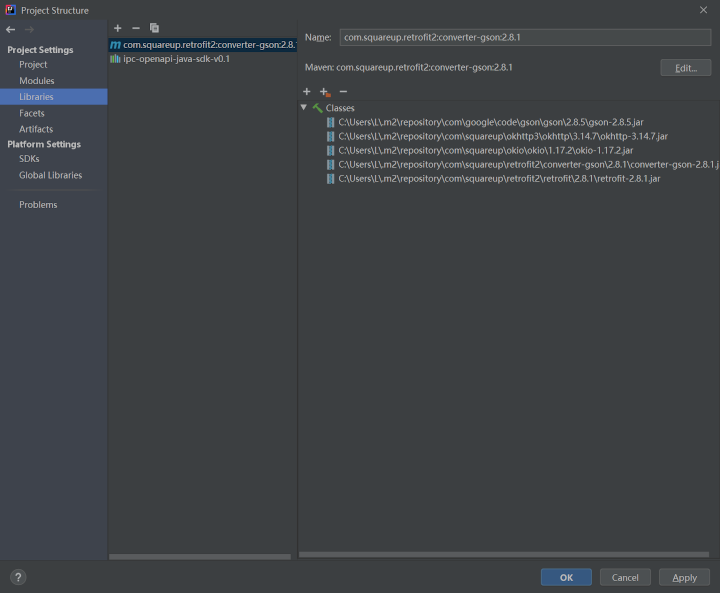Select the retrofit-2.8.1.jar path row

(499, 179)
